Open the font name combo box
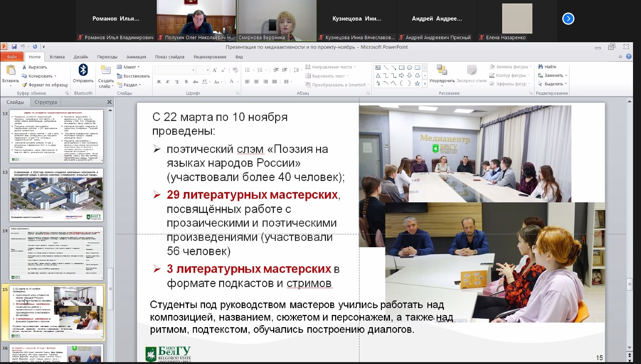641x364 pixels. (x=175, y=70)
